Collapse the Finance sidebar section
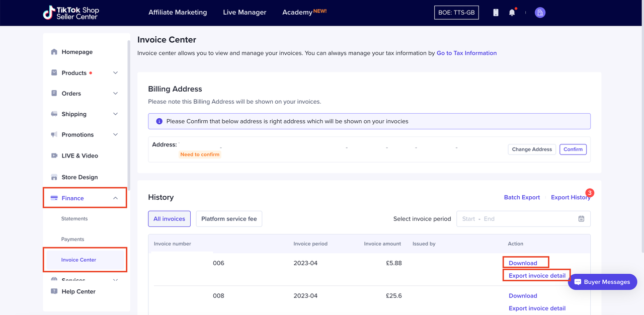644x315 pixels. [115, 198]
